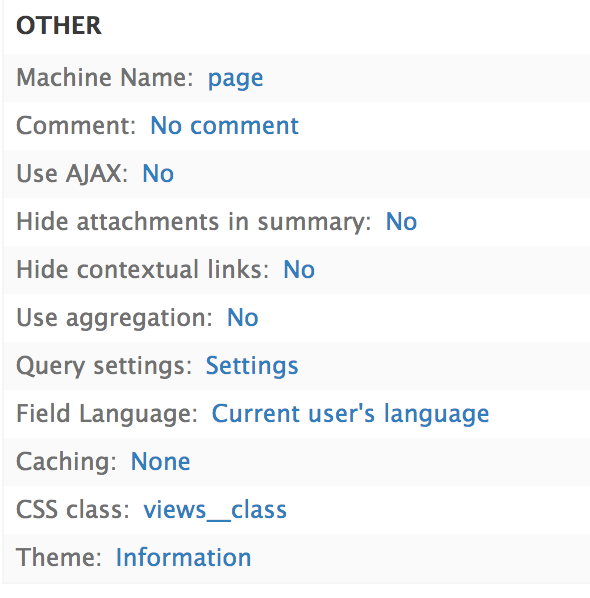Open the "No comment" link
Image resolution: width=590 pixels, height=598 pixels.
pyautogui.click(x=224, y=126)
